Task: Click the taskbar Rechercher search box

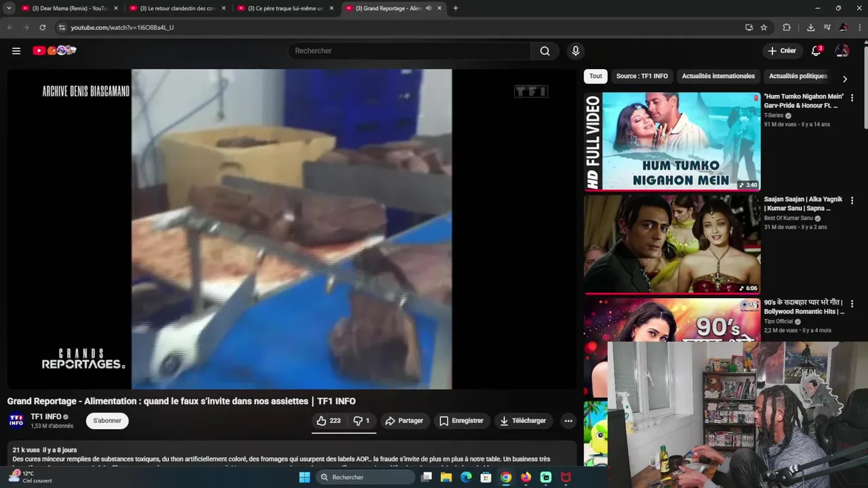Action: (365, 477)
